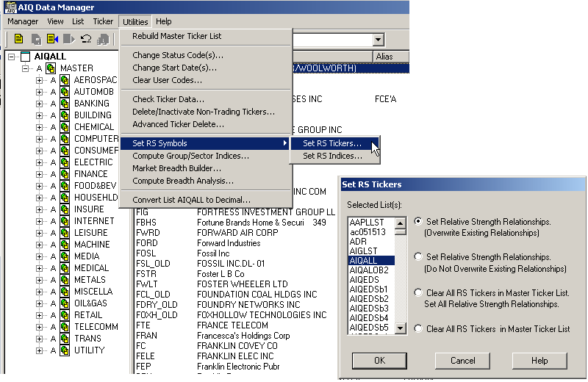Click the MASTER list group icon
The height and width of the screenshot is (382, 588).
coord(51,68)
